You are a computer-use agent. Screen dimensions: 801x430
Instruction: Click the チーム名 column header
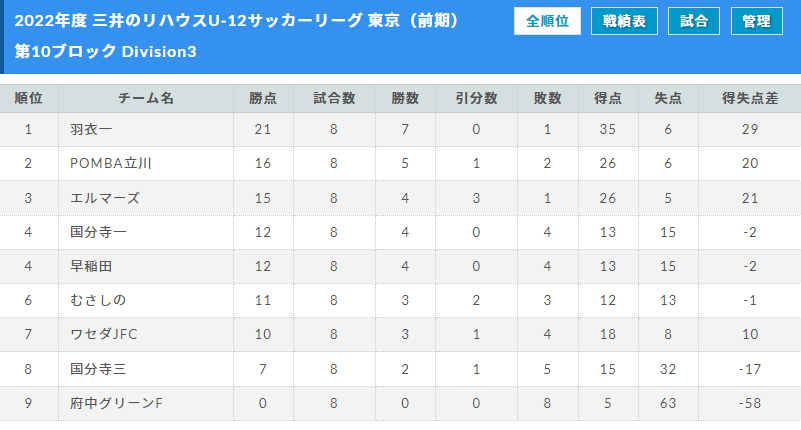click(146, 98)
